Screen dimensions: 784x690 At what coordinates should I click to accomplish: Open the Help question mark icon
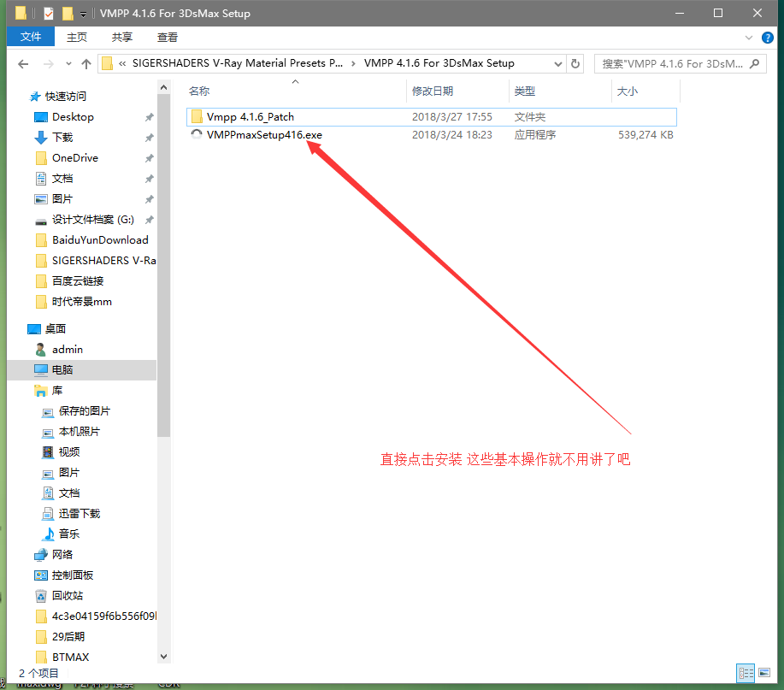pos(768,38)
